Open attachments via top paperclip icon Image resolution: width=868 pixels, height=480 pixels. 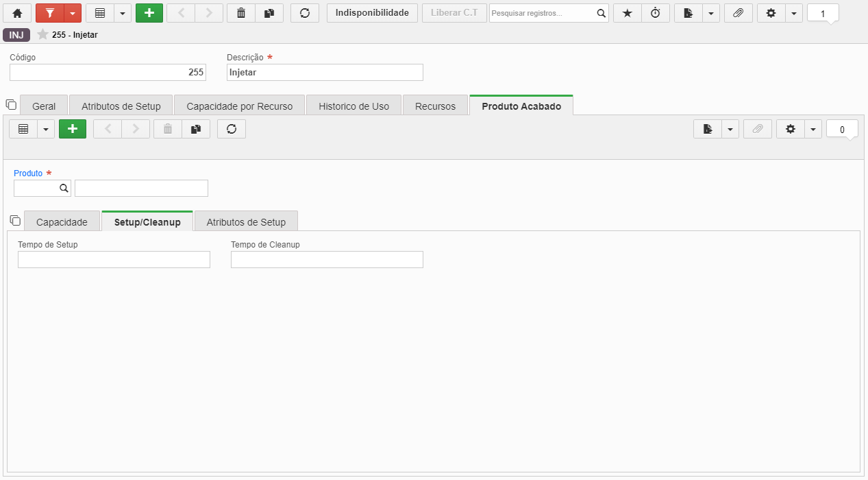pos(739,13)
